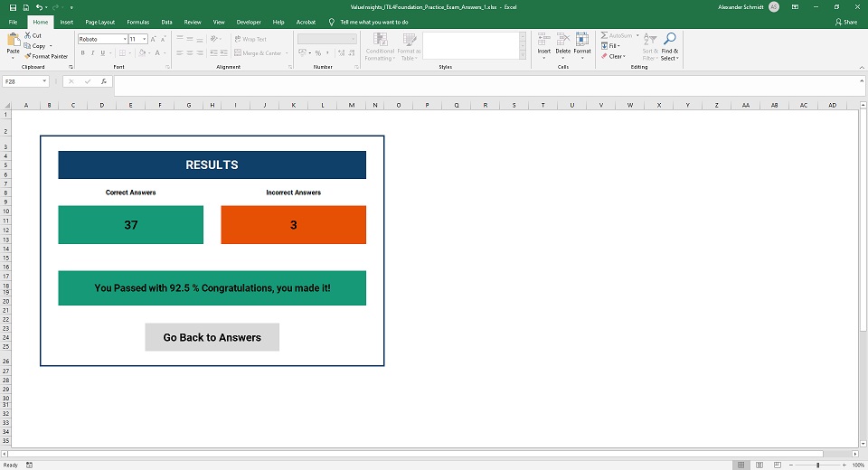This screenshot has width=868, height=470.
Task: Toggle Middle Align vertical alignment
Action: [190, 39]
